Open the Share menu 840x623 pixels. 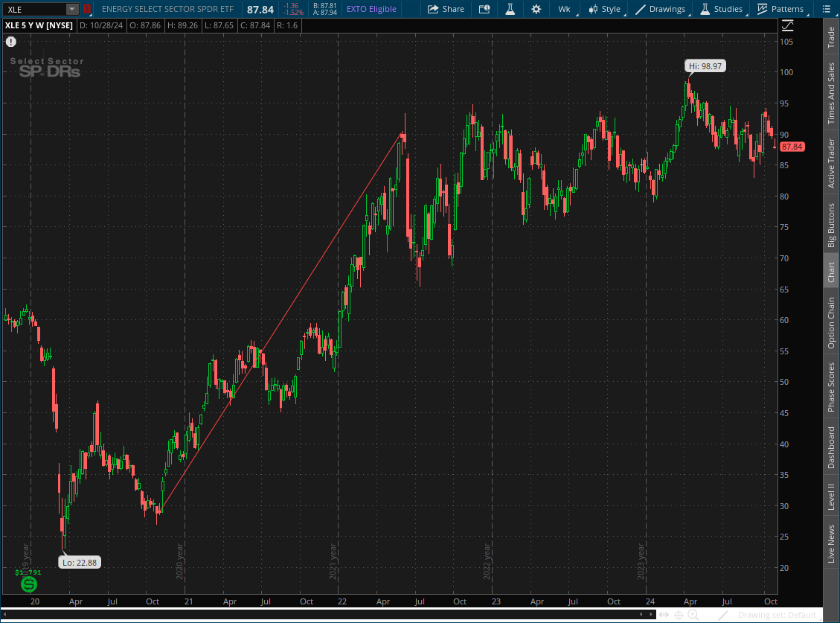pos(446,9)
